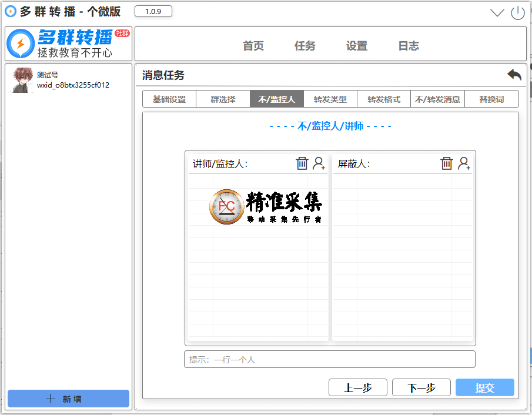Switch to the 替换词 tab
The width and height of the screenshot is (532, 415).
tap(491, 99)
